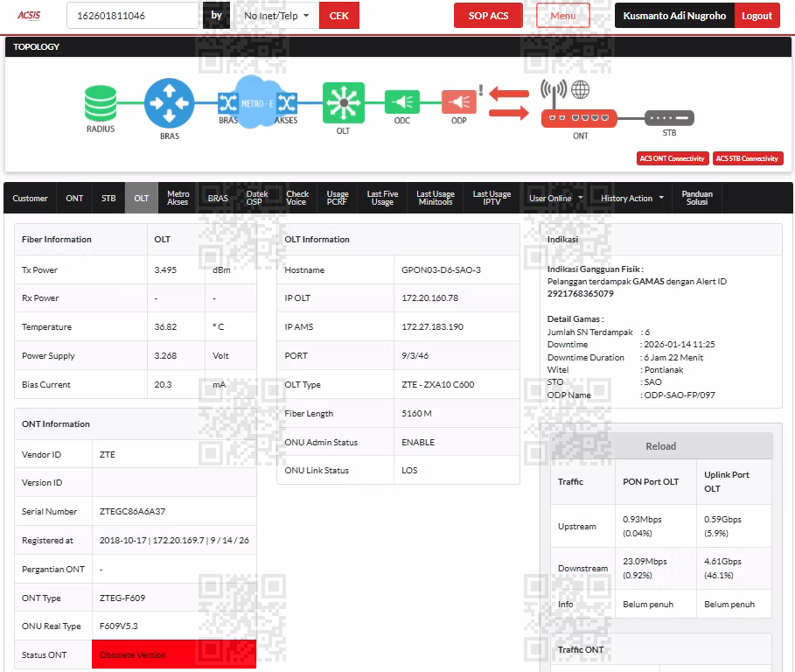Open the Panduan Solusi tab
The height and width of the screenshot is (672, 795).
[x=697, y=199]
